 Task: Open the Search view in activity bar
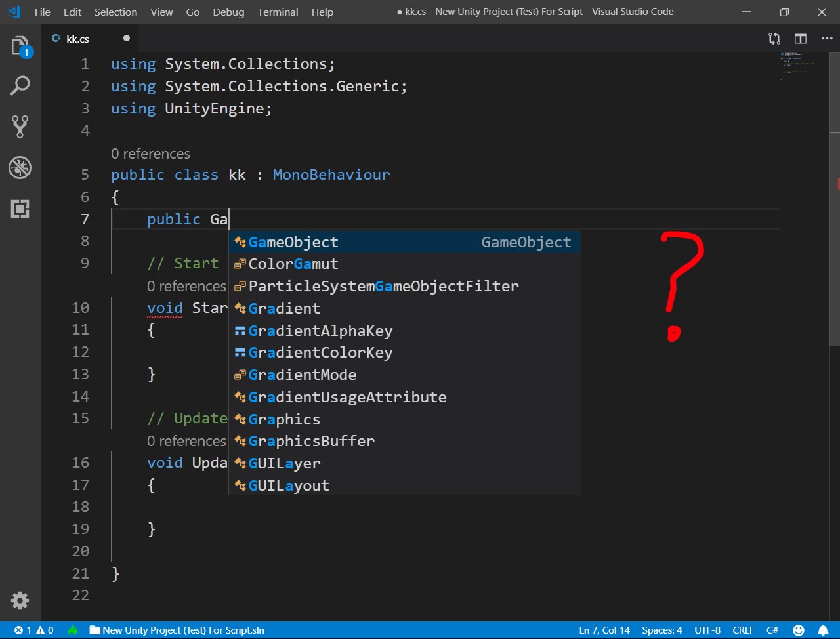pyautogui.click(x=20, y=86)
